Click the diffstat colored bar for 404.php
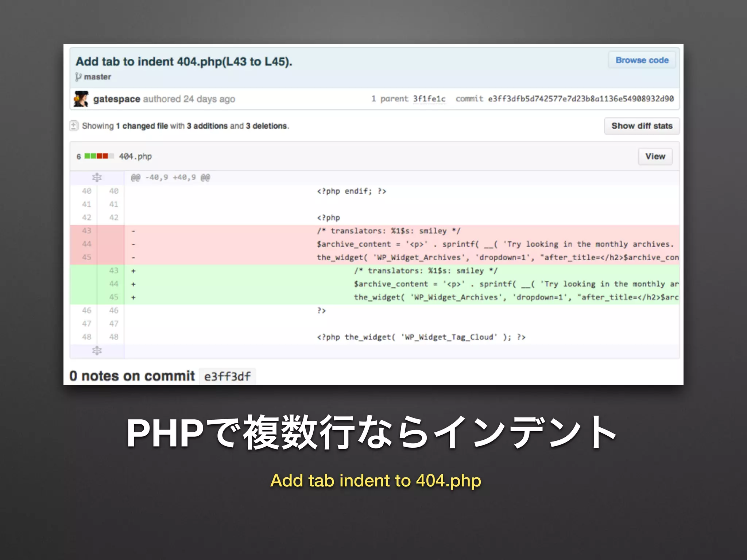Image resolution: width=747 pixels, height=560 pixels. [x=99, y=156]
